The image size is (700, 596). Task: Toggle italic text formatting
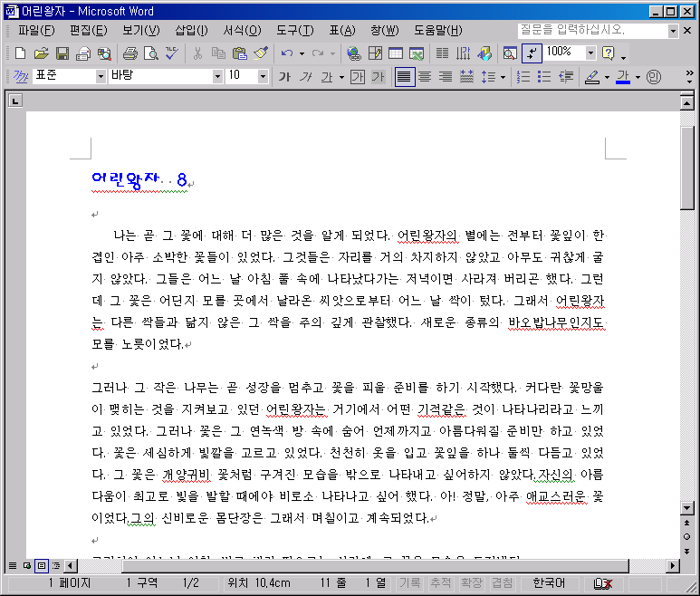305,77
